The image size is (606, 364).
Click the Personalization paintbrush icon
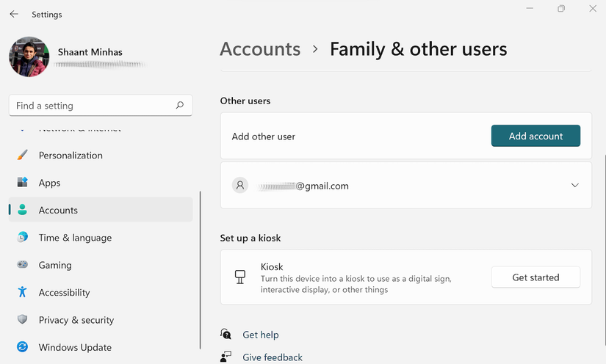tap(23, 155)
